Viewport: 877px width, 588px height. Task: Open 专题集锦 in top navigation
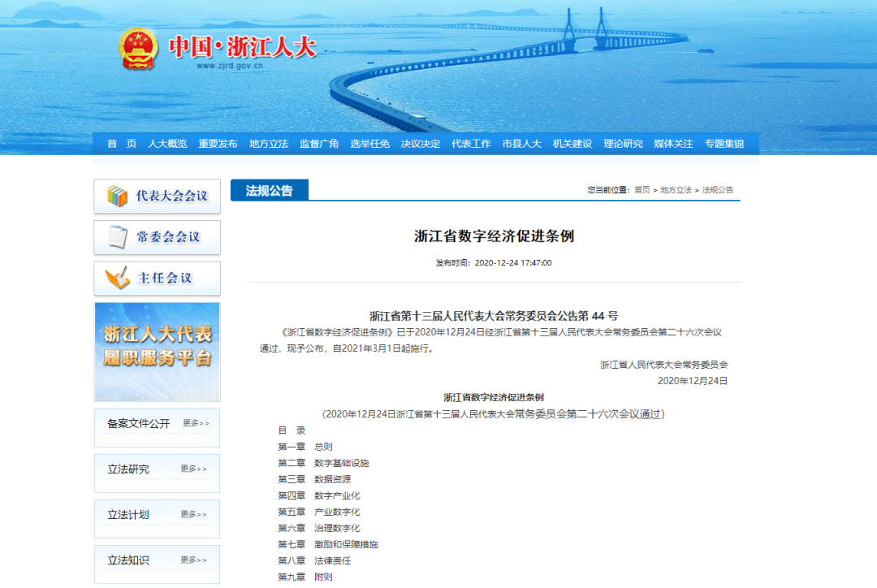pos(724,144)
